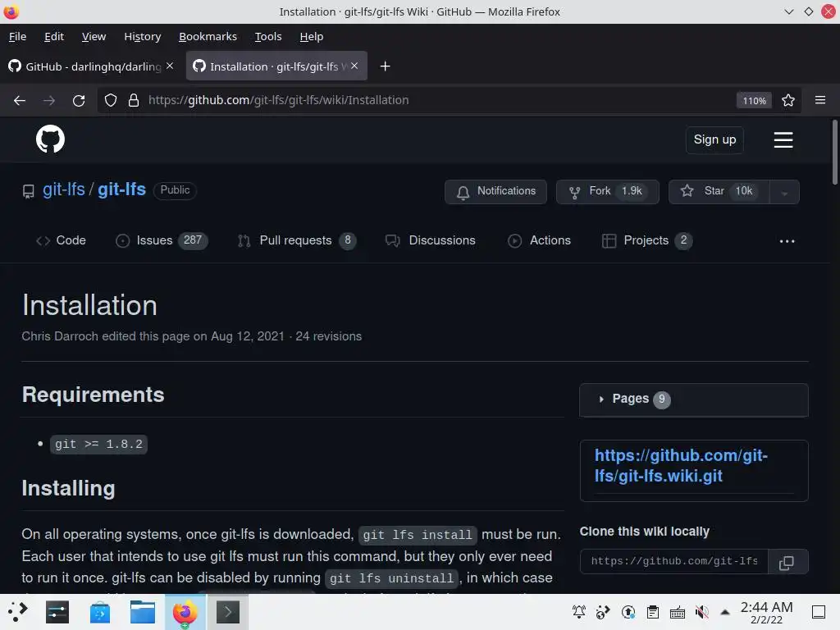Click the Firefox taskbar icon

pos(185,612)
